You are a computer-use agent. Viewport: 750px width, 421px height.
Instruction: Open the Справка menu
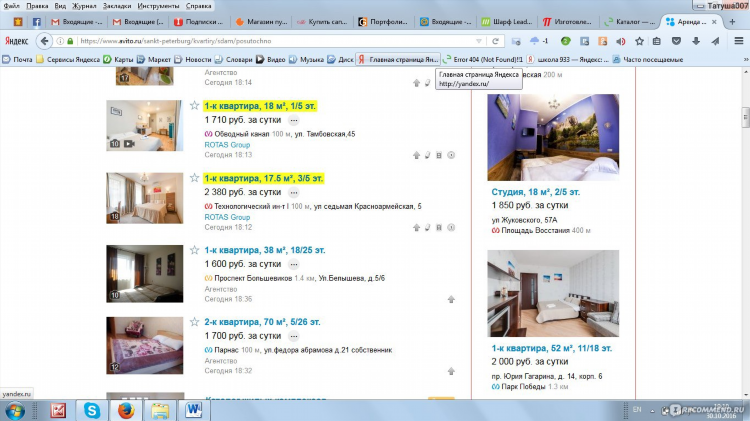[x=199, y=6]
